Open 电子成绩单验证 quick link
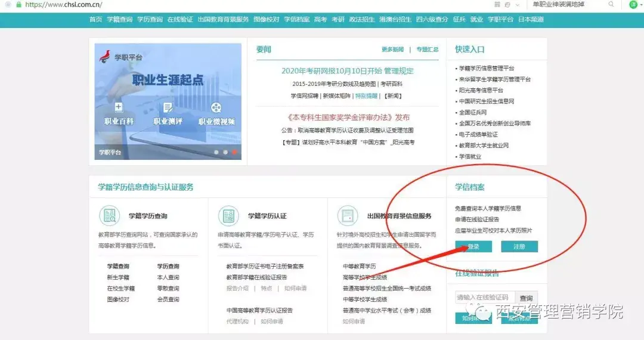Viewport: 644px width, 340px height. point(478,134)
